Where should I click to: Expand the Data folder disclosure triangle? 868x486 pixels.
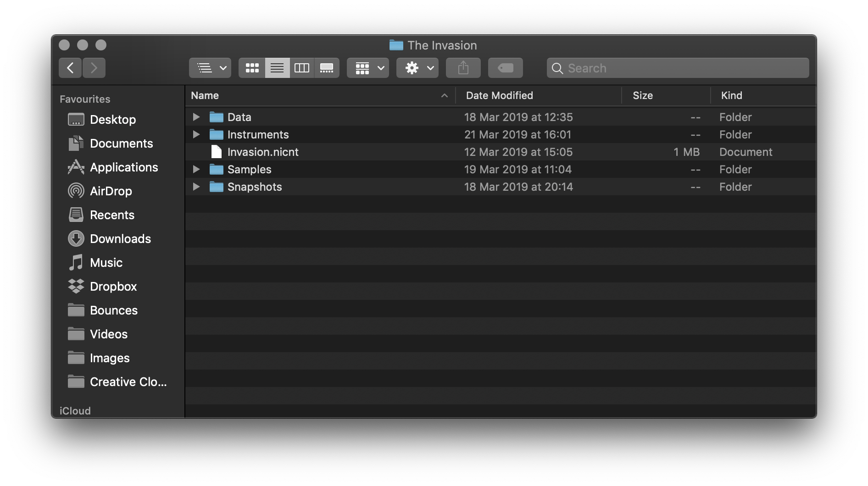click(x=196, y=117)
